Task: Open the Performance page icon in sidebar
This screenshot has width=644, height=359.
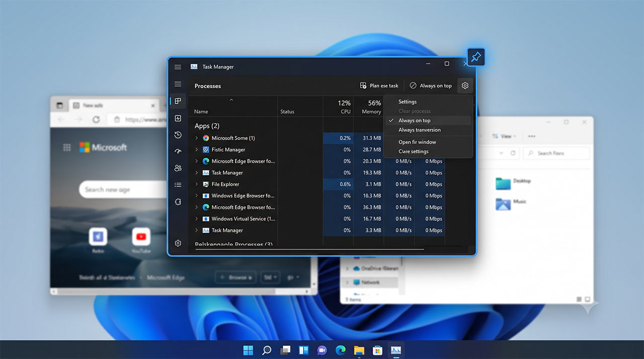Action: [x=178, y=118]
